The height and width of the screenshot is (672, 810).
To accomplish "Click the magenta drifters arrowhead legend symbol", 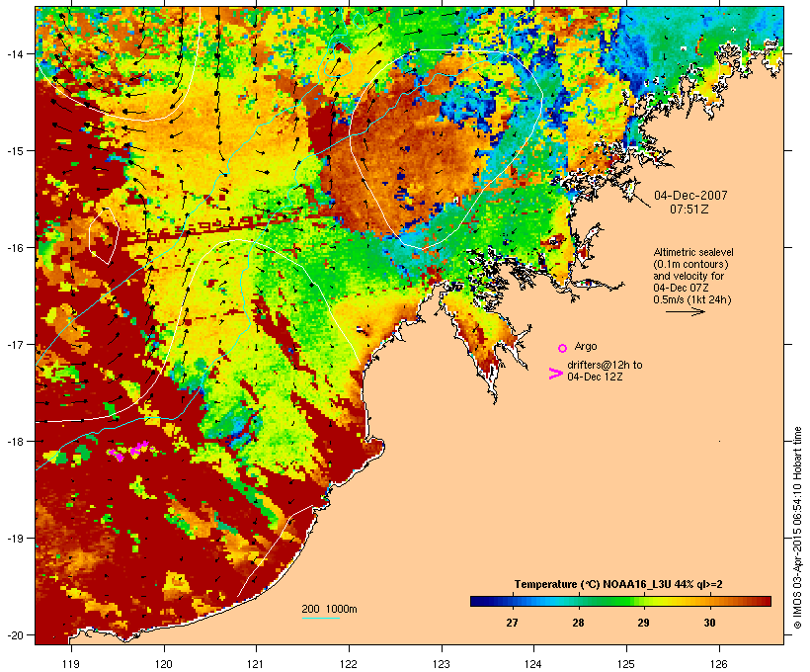I will pos(555,374).
